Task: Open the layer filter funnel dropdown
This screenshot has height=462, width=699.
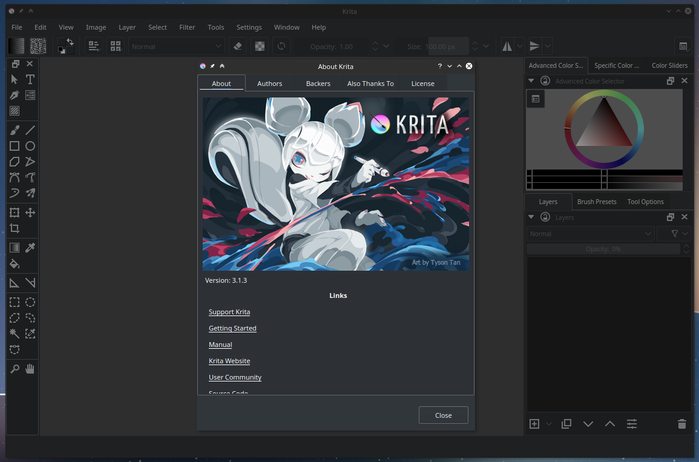Action: 675,233
